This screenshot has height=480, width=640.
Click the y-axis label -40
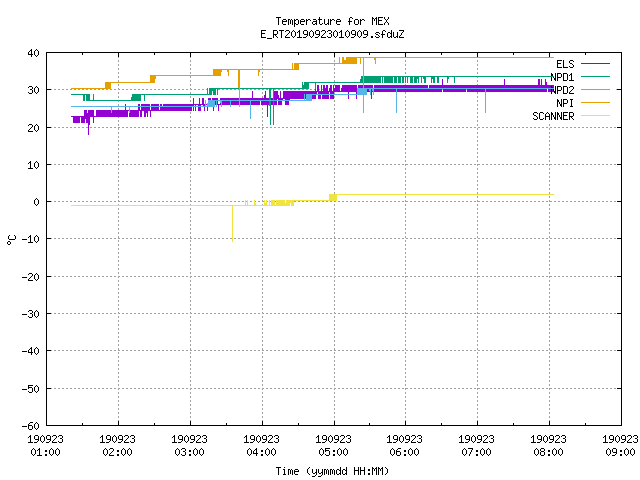(31, 351)
